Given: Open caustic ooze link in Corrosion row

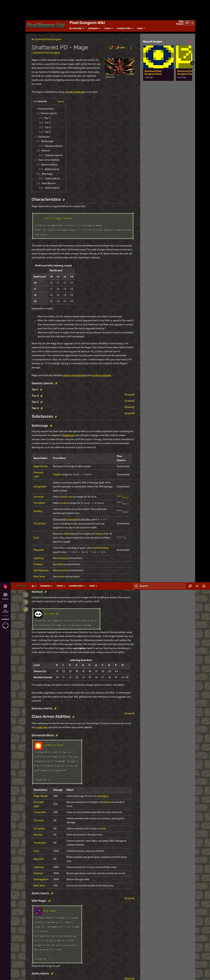Looking at the screenshot, I should [x=66, y=497].
